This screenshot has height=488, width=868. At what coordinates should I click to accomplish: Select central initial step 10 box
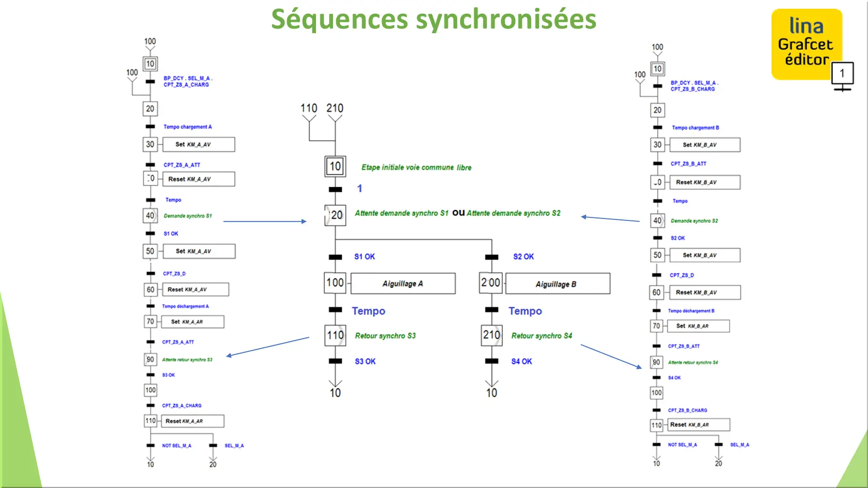(335, 166)
